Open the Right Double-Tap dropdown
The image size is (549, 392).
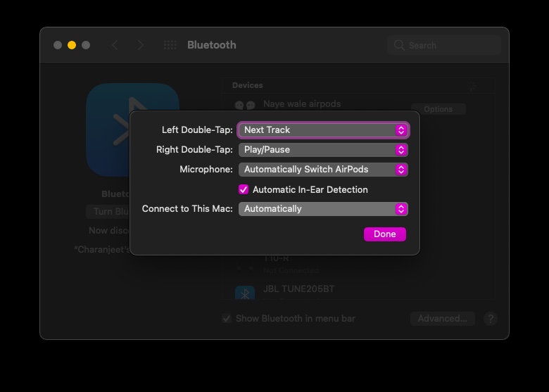[323, 150]
